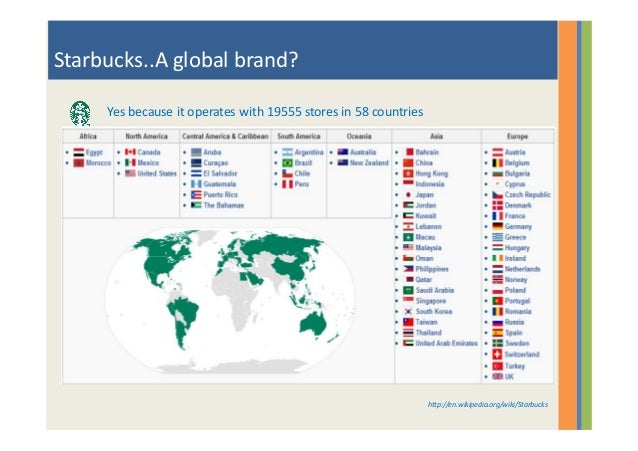The height and width of the screenshot is (451, 638).
Task: Select the Central America & Caribbean header
Action: tap(225, 136)
